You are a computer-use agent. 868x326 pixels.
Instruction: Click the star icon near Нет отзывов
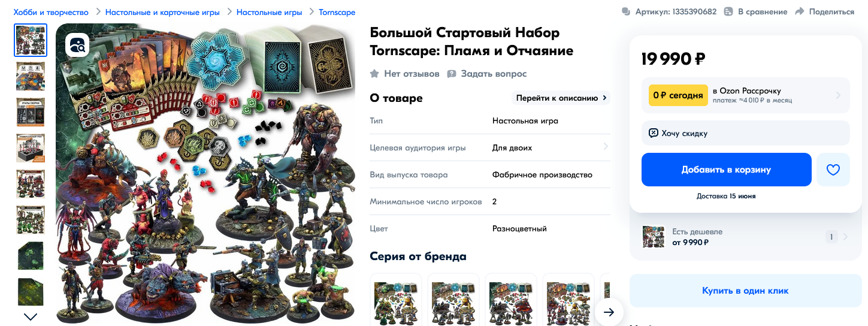374,74
